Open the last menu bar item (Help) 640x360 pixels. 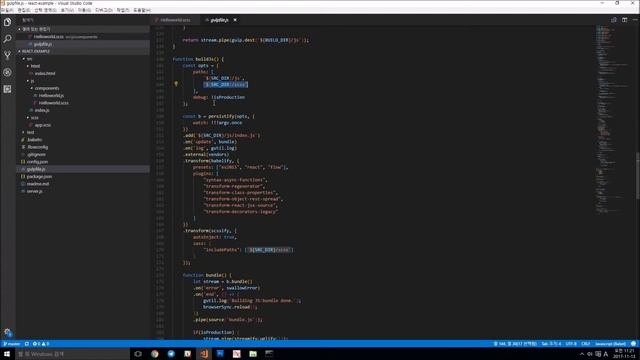pos(142,10)
